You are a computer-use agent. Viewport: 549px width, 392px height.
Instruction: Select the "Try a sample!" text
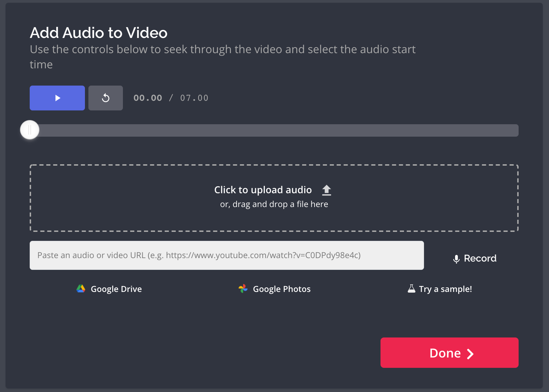coord(445,289)
